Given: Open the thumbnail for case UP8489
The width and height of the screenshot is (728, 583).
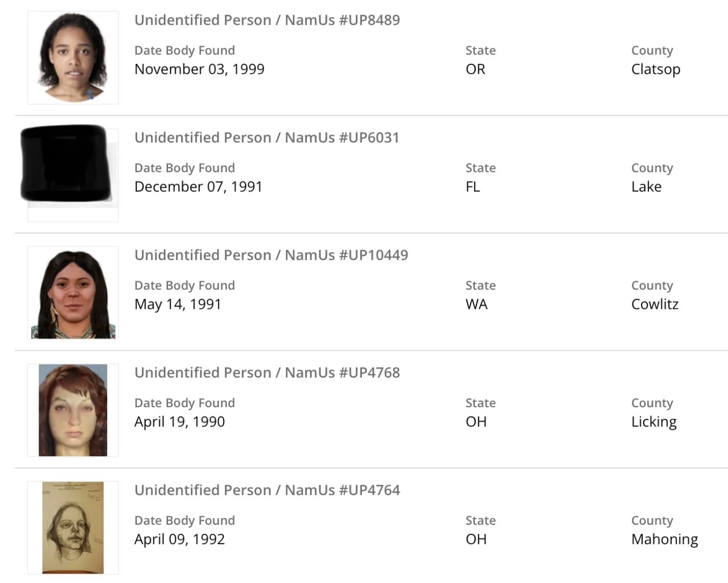Looking at the screenshot, I should (73, 58).
